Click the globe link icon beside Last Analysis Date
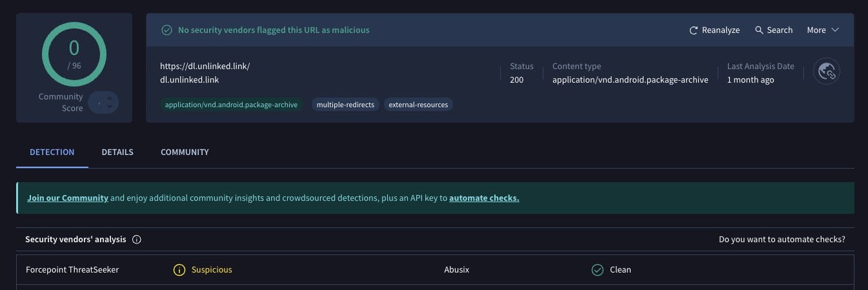Screen dimensions: 868x290 (827, 72)
